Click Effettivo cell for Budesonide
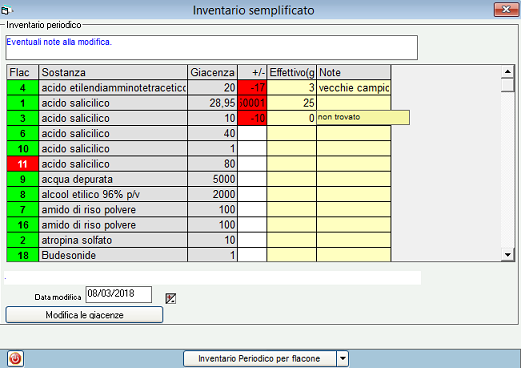521x368 pixels. [292, 255]
